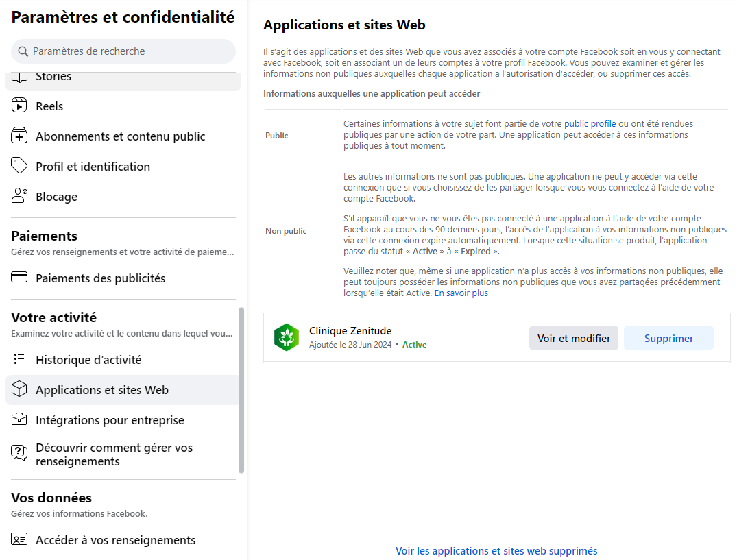Click the Intégrations pour entreprise briefcase icon
This screenshot has width=737, height=560.
tap(19, 420)
